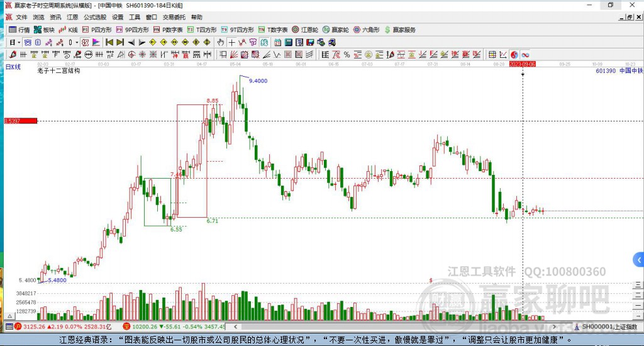The image size is (644, 346).
Task: Click the volume panel collapse triangle
Action: (x=10, y=316)
